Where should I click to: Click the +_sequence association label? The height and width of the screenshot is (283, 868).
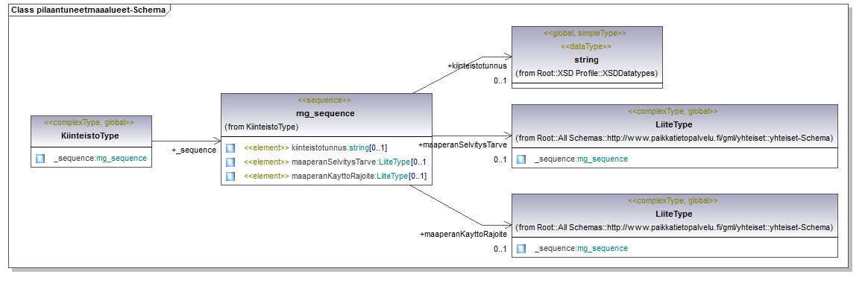tap(194, 150)
